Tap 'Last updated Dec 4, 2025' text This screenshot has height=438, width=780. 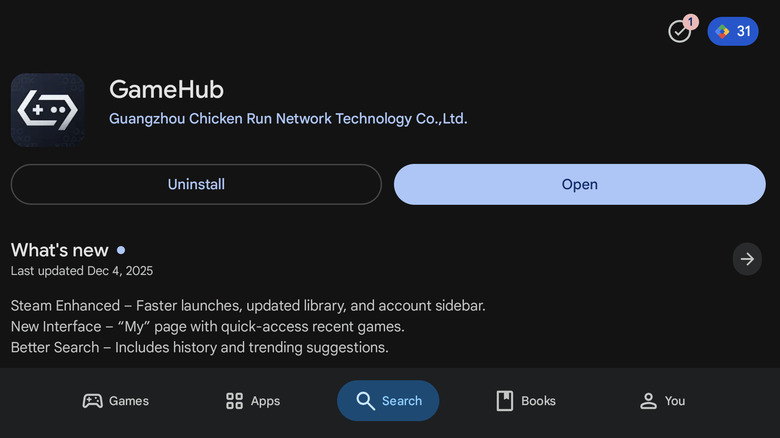point(82,271)
